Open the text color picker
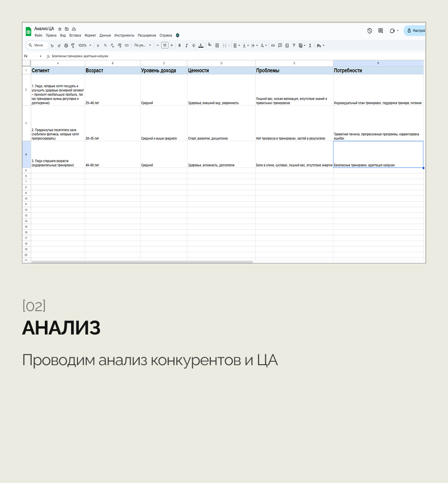This screenshot has width=448, height=483. pos(201,46)
